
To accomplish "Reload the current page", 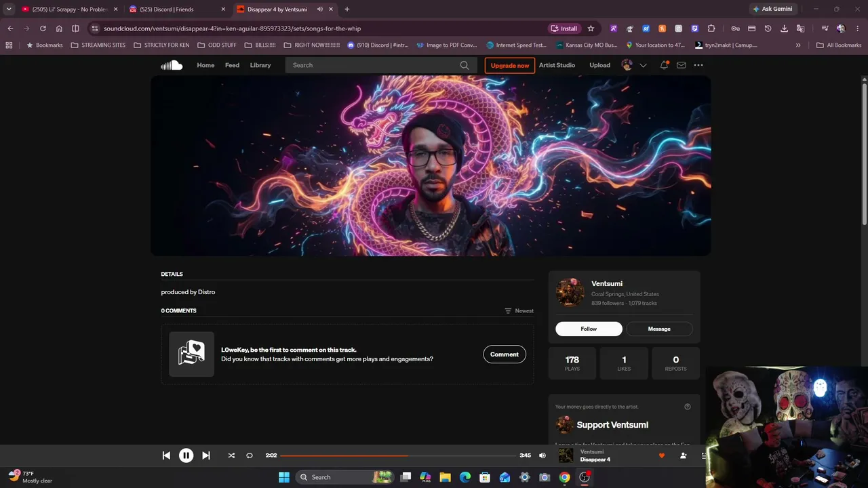I will (43, 28).
